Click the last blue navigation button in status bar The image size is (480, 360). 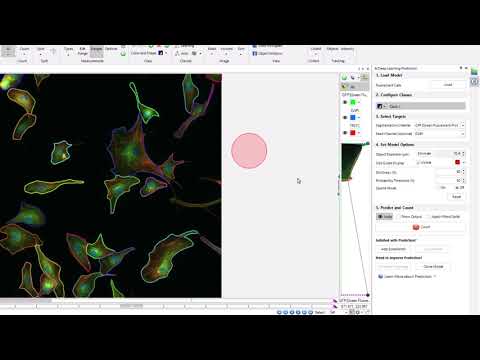pyautogui.click(x=311, y=312)
